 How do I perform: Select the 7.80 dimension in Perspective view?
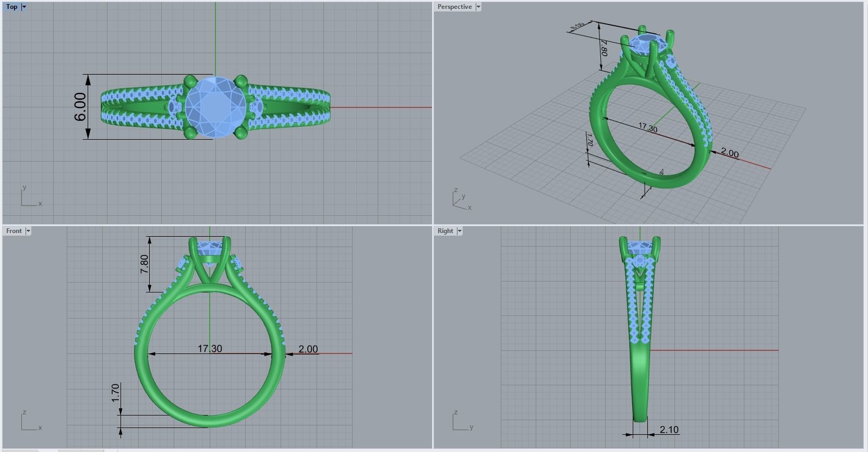click(604, 48)
